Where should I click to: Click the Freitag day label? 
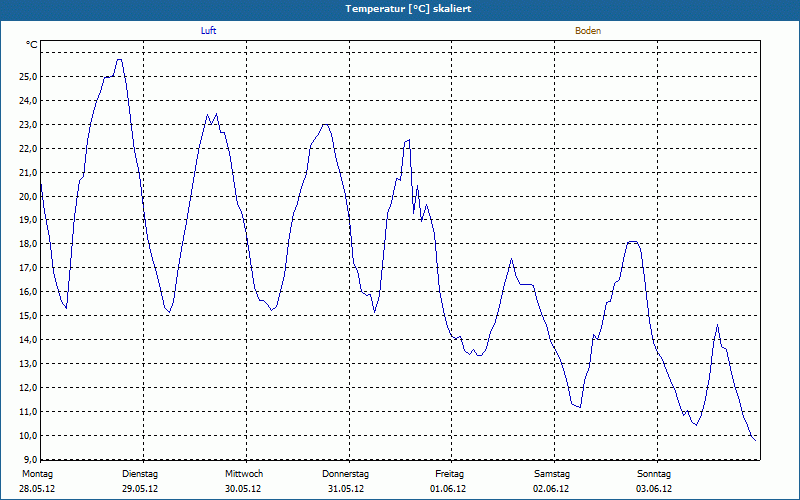tap(449, 474)
